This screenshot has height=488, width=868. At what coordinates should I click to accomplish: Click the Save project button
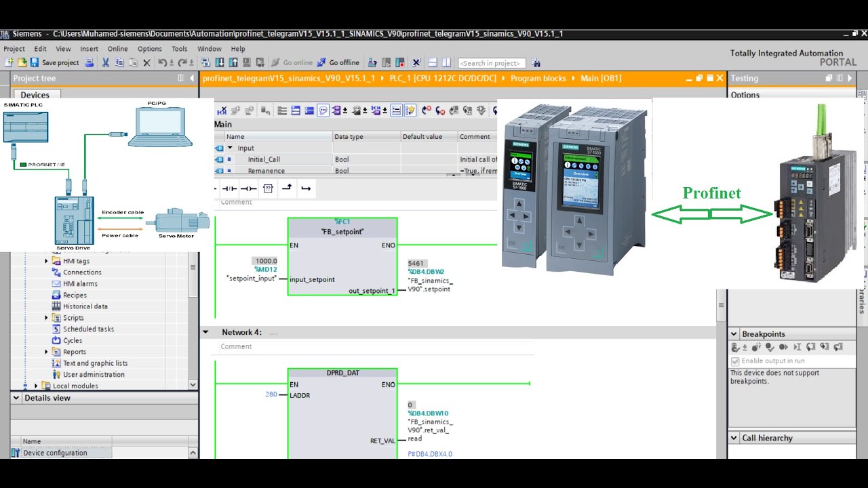tap(54, 62)
